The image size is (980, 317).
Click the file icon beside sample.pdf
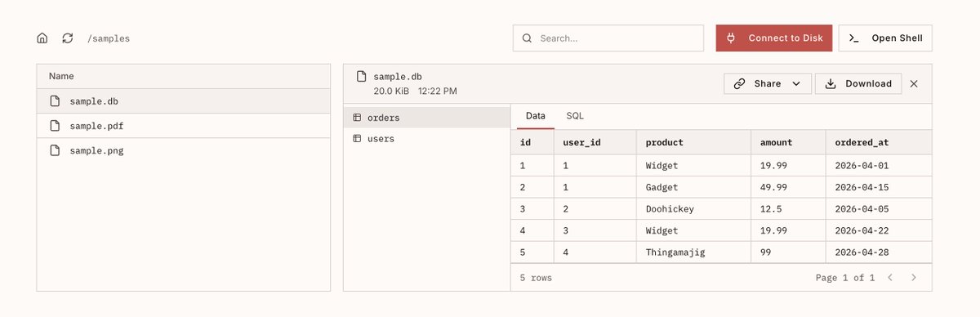point(56,126)
